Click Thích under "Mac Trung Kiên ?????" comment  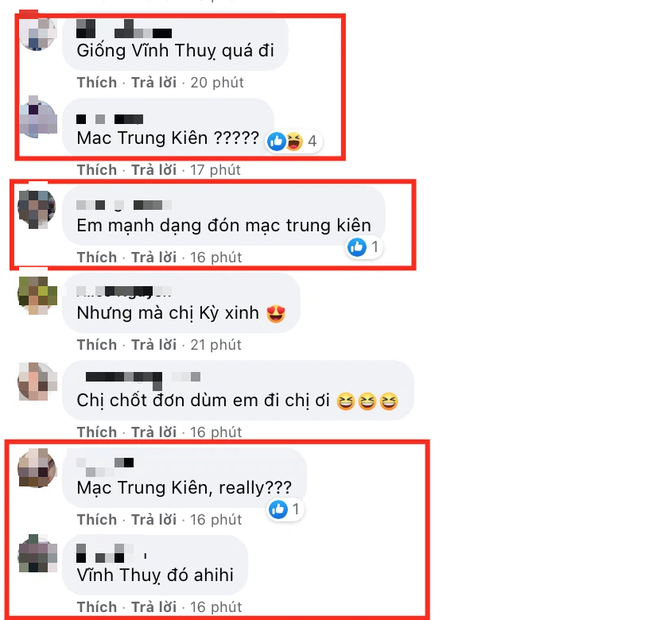pyautogui.click(x=97, y=170)
